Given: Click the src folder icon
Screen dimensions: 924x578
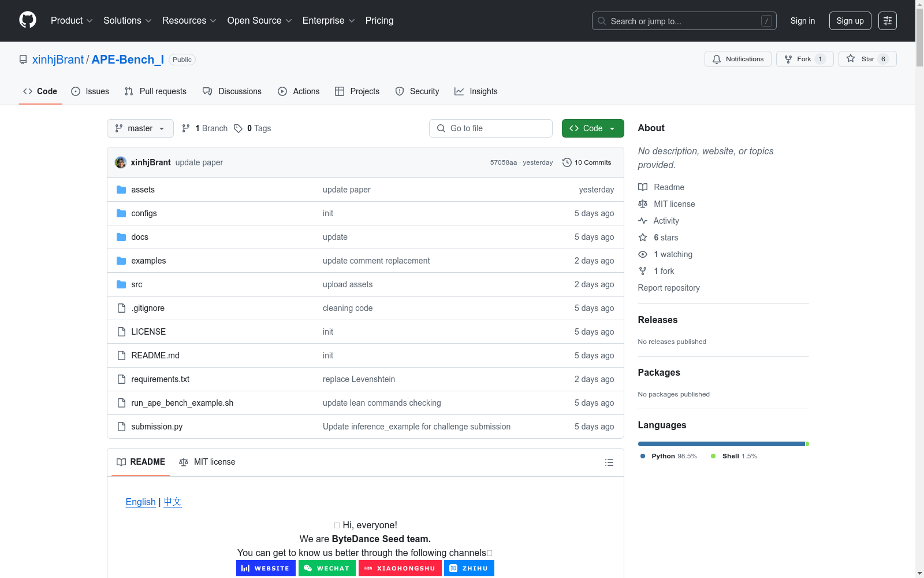Looking at the screenshot, I should pos(121,284).
